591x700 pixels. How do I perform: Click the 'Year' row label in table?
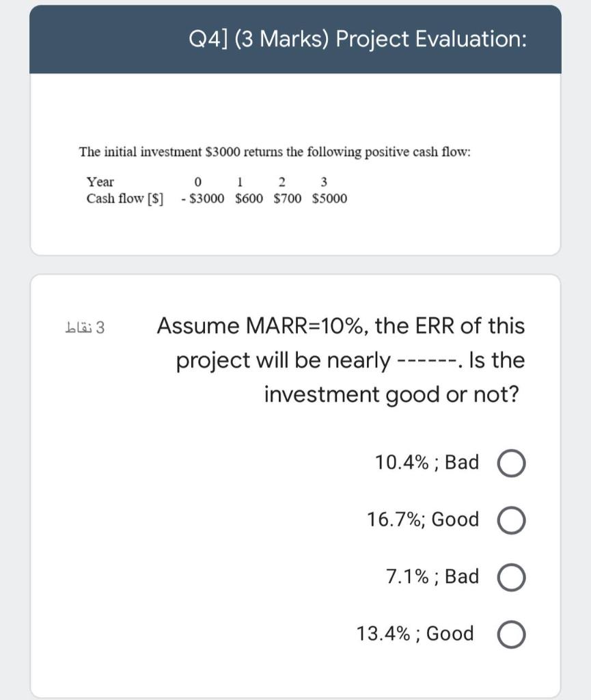[x=100, y=182]
